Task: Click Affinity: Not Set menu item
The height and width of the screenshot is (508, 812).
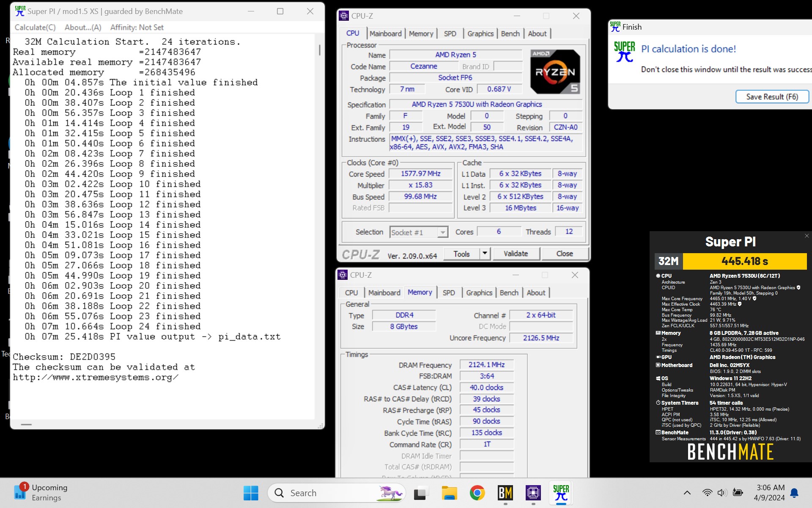Action: [x=137, y=28]
